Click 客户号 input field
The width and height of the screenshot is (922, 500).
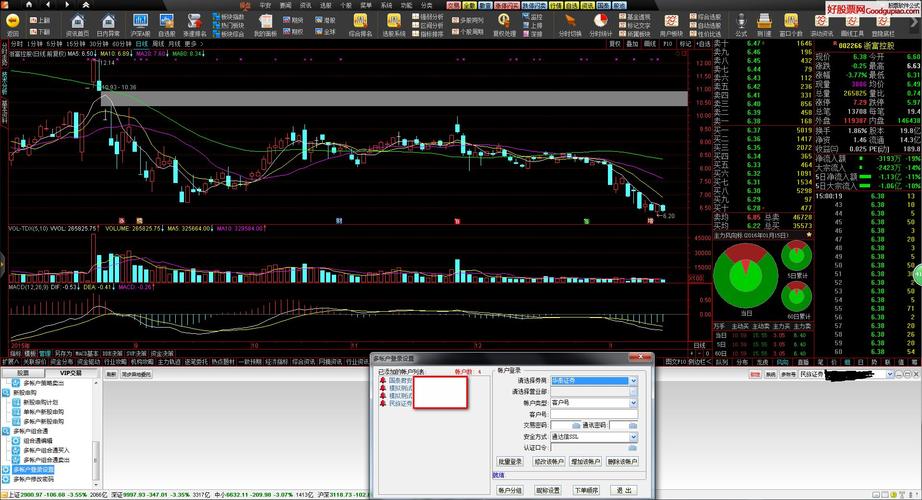click(x=594, y=414)
